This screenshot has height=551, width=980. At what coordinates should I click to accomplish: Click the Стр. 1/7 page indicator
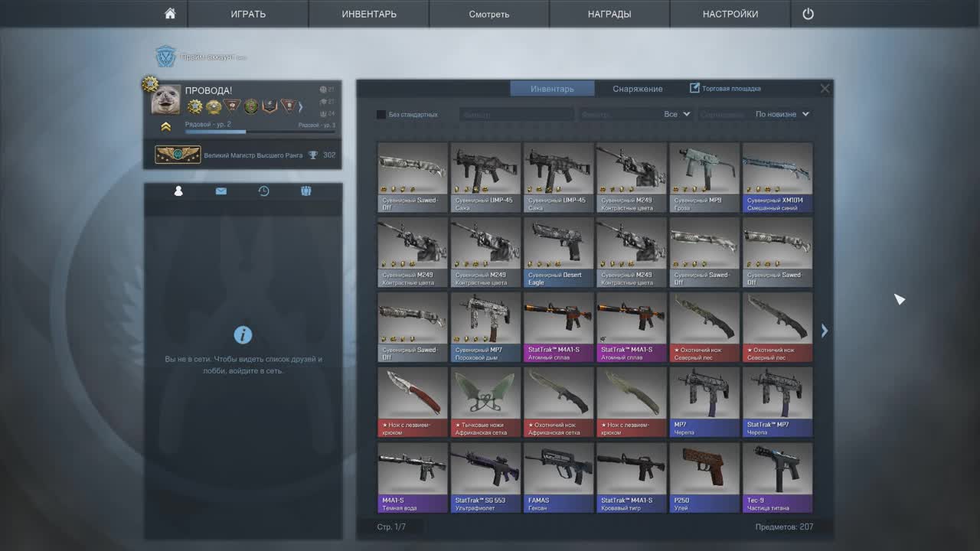(391, 527)
